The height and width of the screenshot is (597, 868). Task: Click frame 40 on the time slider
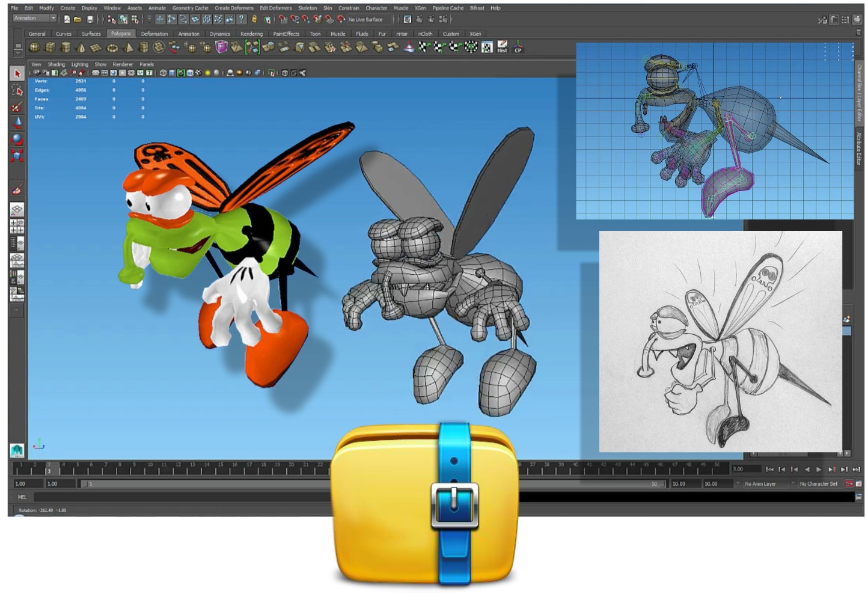click(575, 468)
